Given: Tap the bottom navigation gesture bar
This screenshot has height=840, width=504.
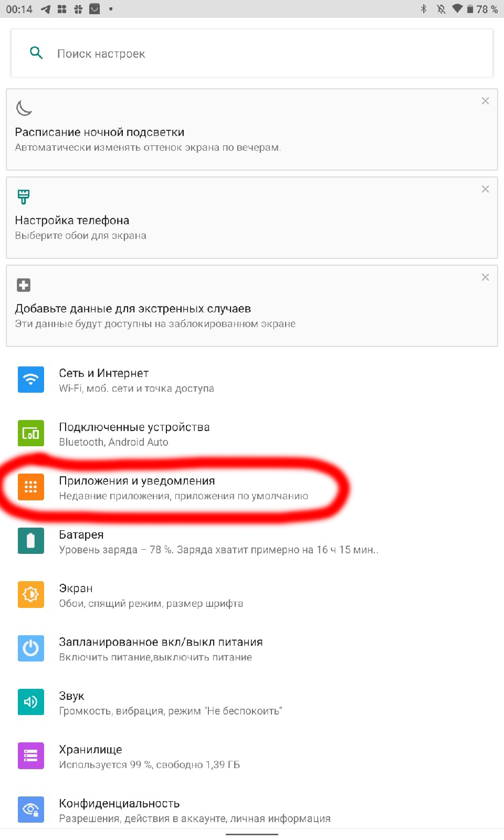Looking at the screenshot, I should coord(252,834).
